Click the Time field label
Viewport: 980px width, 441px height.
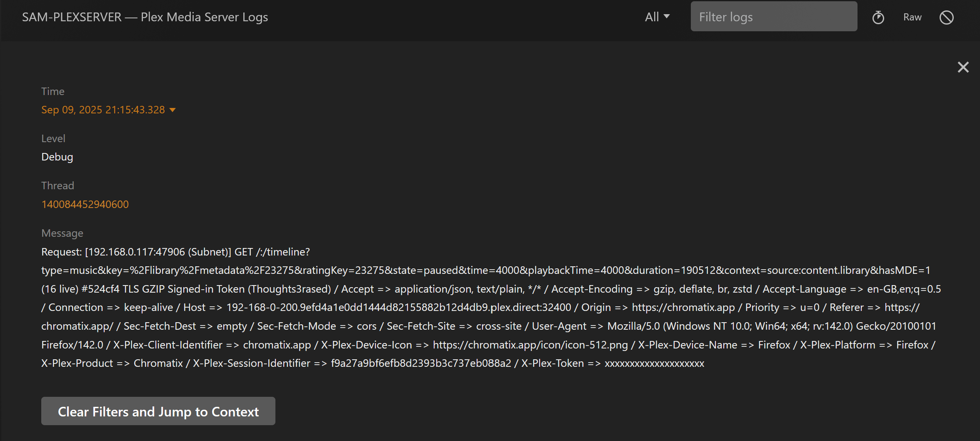tap(52, 91)
